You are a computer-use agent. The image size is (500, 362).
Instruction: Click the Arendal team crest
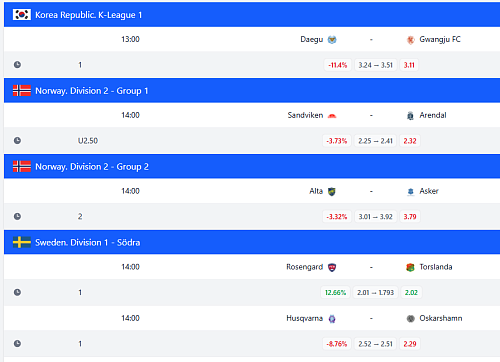[x=410, y=116]
